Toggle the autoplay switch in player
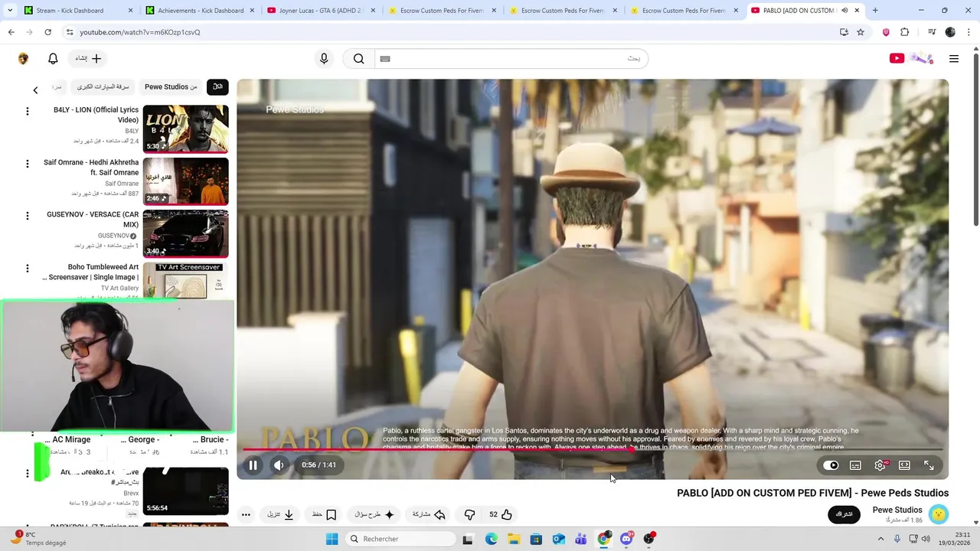This screenshot has width=980, height=551. click(x=831, y=465)
